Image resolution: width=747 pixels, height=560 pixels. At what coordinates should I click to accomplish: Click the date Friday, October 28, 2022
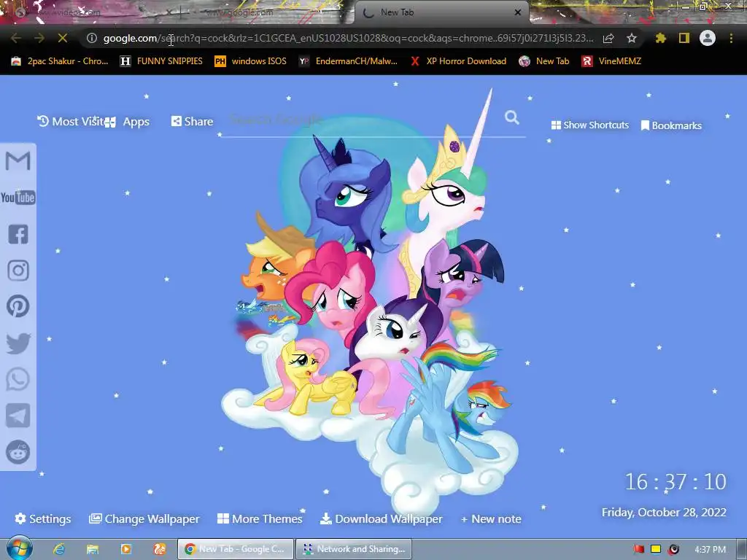(x=664, y=513)
